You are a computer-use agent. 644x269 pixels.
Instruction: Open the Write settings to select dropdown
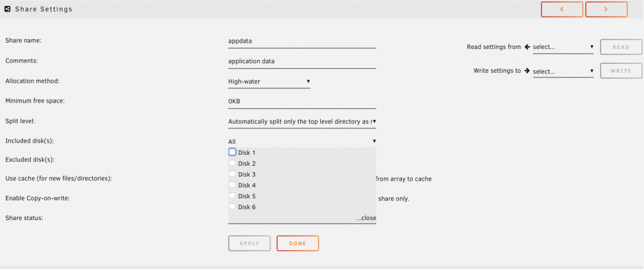(x=563, y=72)
